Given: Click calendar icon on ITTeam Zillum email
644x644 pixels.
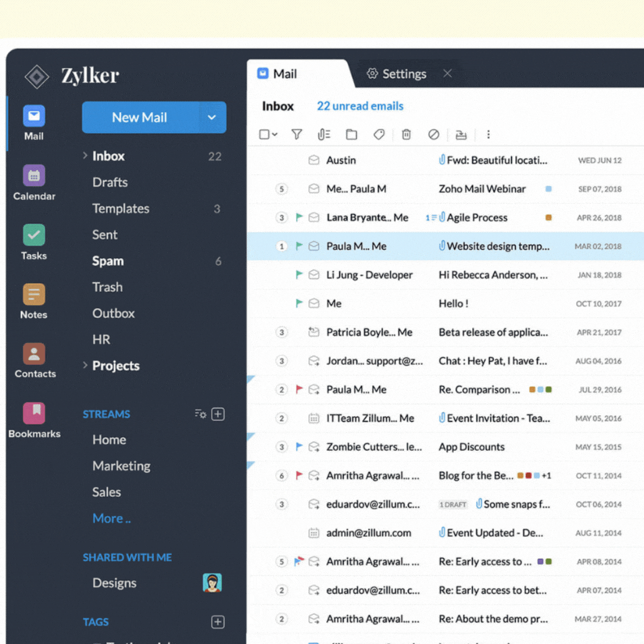Looking at the screenshot, I should [314, 418].
